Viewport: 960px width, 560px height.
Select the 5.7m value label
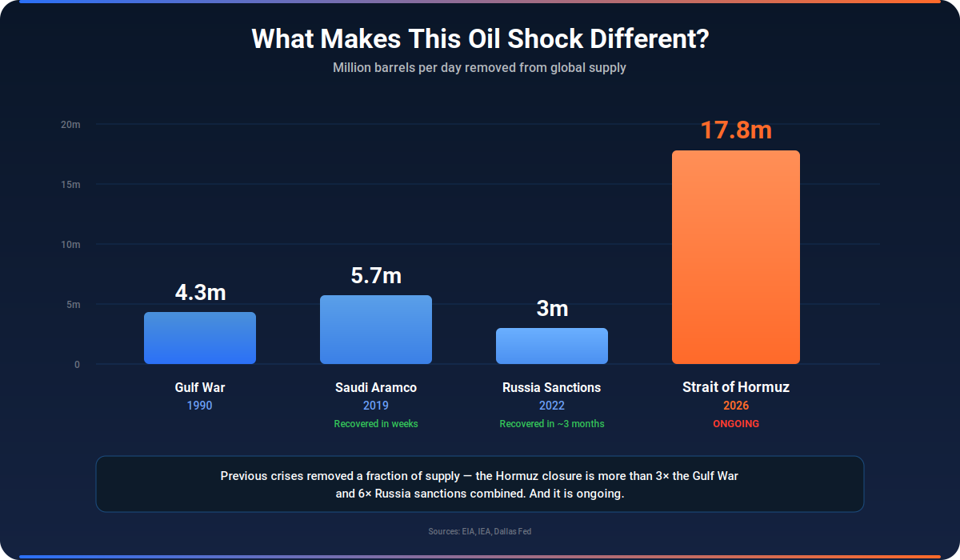(376, 275)
